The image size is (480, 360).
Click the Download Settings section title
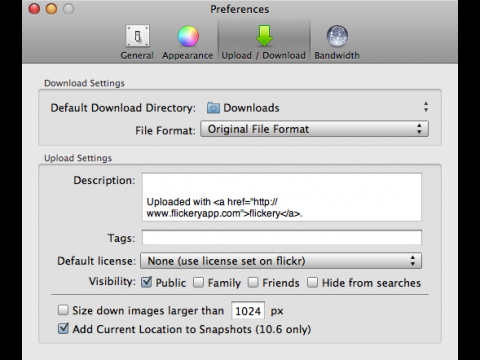[x=84, y=83]
